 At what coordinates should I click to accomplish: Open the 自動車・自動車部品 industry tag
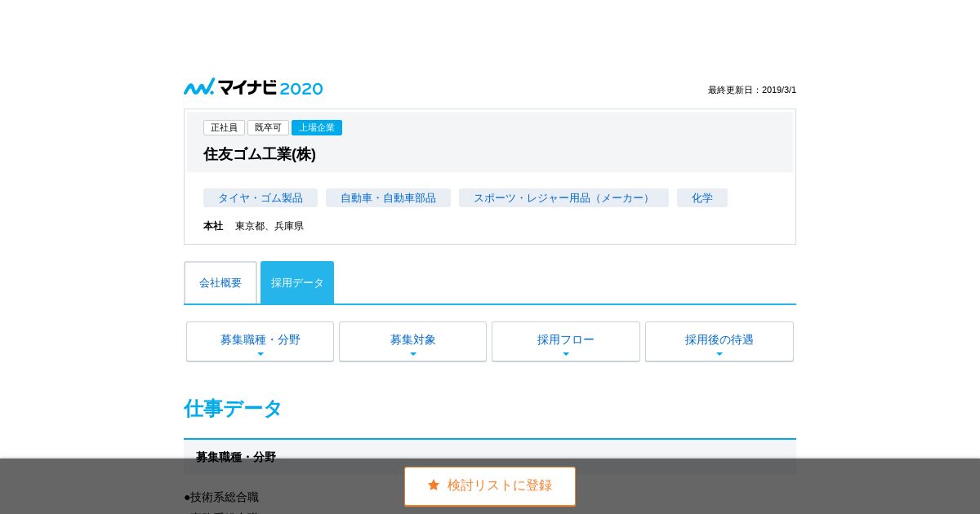pyautogui.click(x=388, y=198)
